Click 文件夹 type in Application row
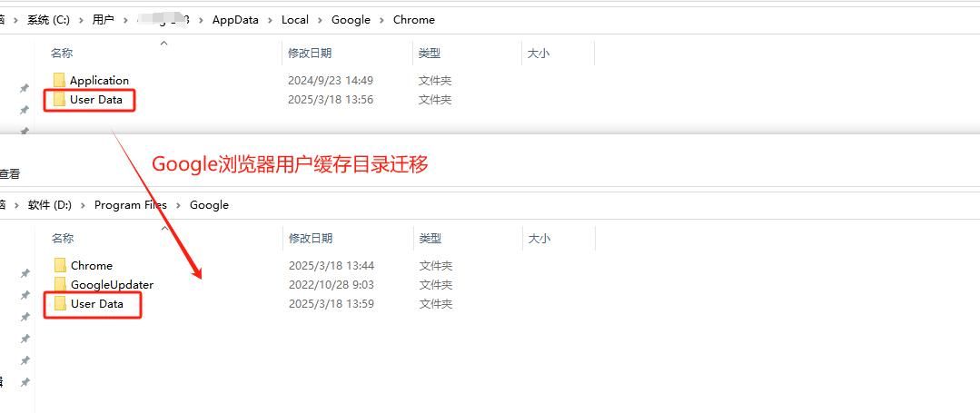Screen dimensions: 980x413 click(435, 81)
